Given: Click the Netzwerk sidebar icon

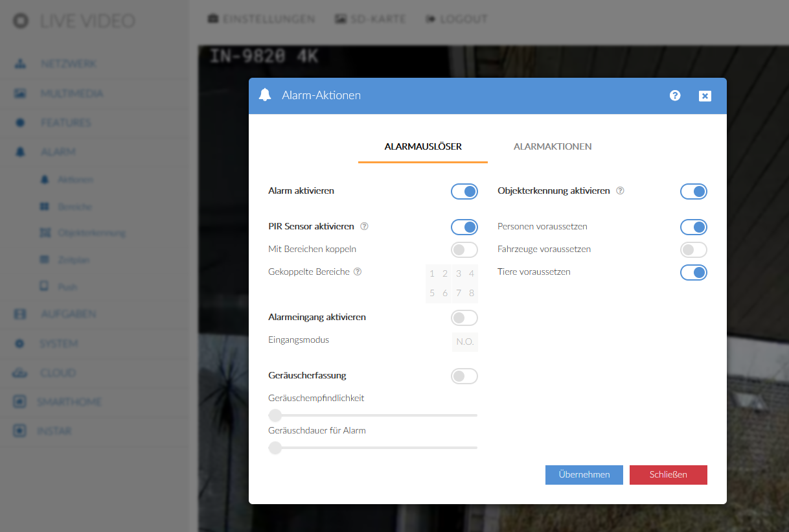Looking at the screenshot, I should click(20, 64).
